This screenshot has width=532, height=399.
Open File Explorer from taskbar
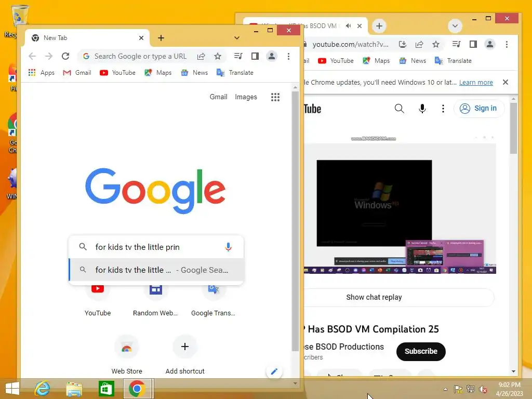point(74,389)
